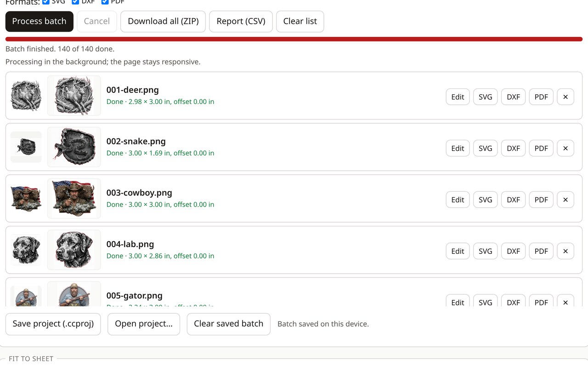This screenshot has height=368, width=588.
Task: Remove 004-lab.png with its × icon
Action: coord(565,251)
